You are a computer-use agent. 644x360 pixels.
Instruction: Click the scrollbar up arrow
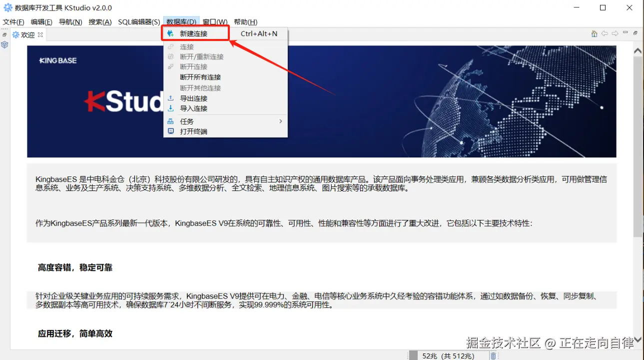tap(638, 50)
